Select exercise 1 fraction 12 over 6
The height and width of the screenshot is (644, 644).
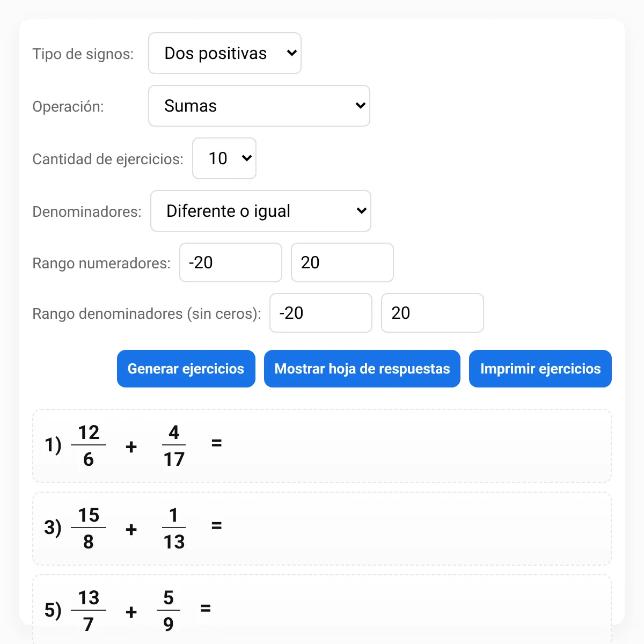point(89,445)
